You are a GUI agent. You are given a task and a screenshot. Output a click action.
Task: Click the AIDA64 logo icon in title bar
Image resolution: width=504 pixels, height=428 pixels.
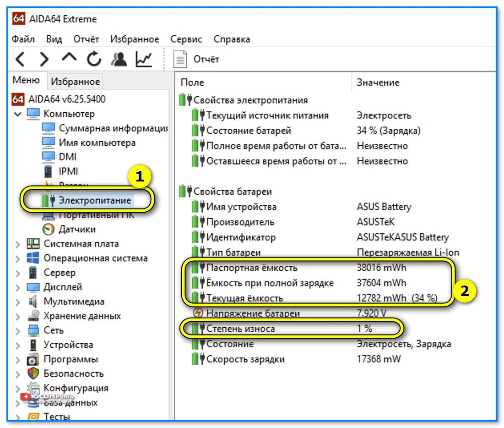(19, 19)
